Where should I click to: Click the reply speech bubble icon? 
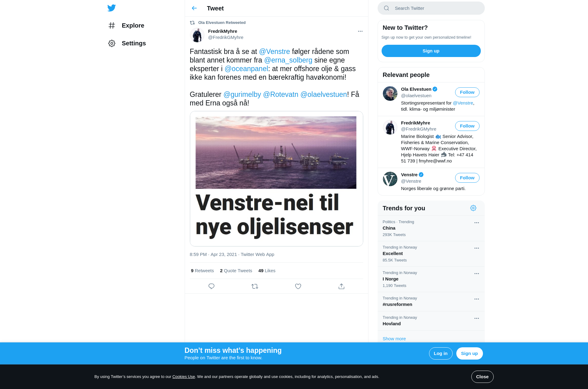click(211, 286)
